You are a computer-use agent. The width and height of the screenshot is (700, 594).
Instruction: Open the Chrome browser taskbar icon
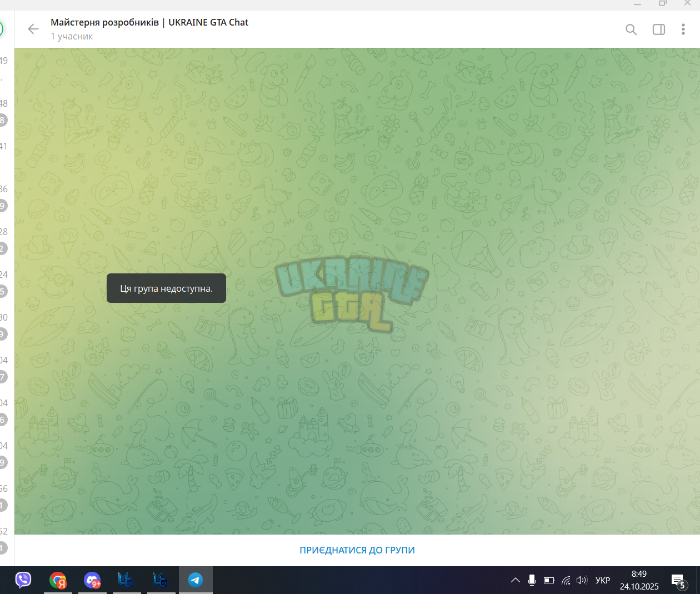(58, 580)
